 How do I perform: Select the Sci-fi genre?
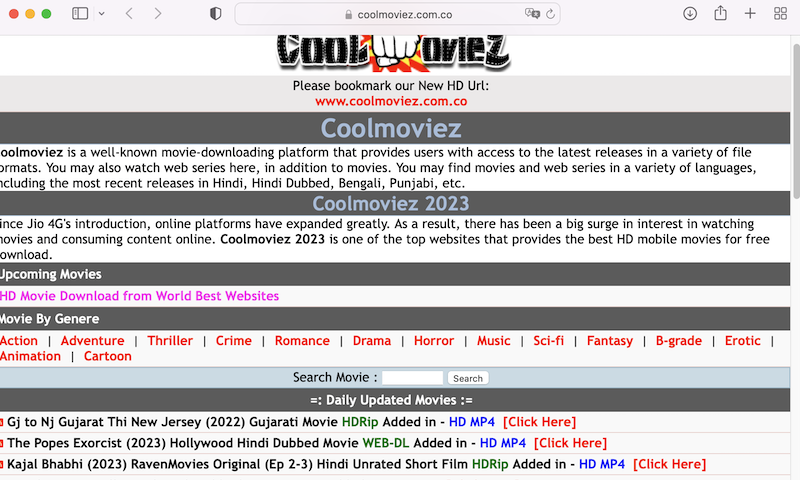click(548, 341)
